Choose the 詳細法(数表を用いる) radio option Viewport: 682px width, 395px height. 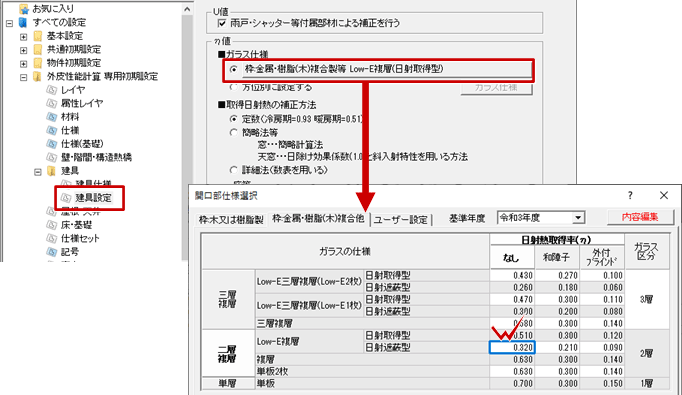234,170
